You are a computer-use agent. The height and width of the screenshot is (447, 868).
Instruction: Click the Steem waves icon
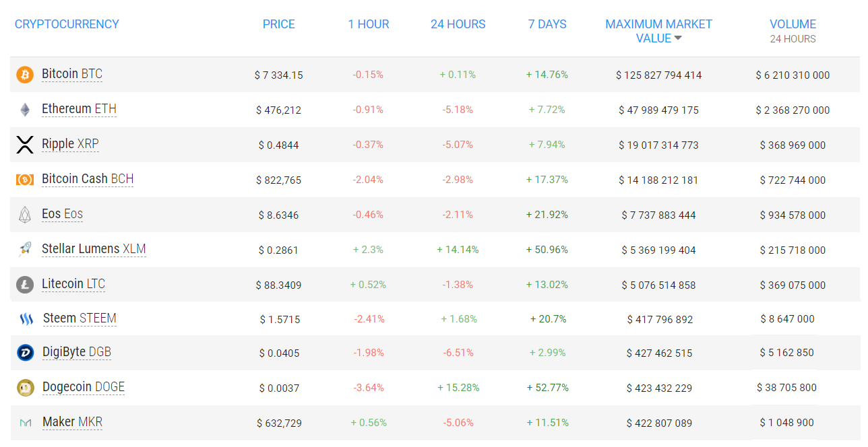tap(26, 319)
